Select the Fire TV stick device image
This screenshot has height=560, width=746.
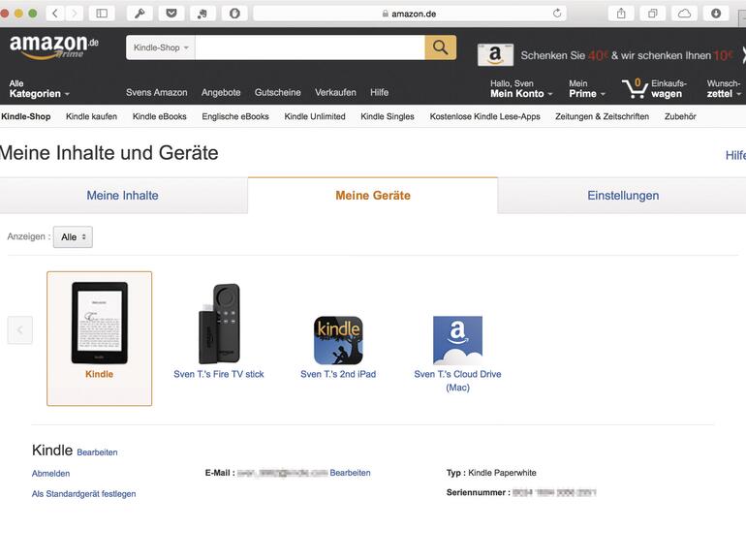(219, 324)
